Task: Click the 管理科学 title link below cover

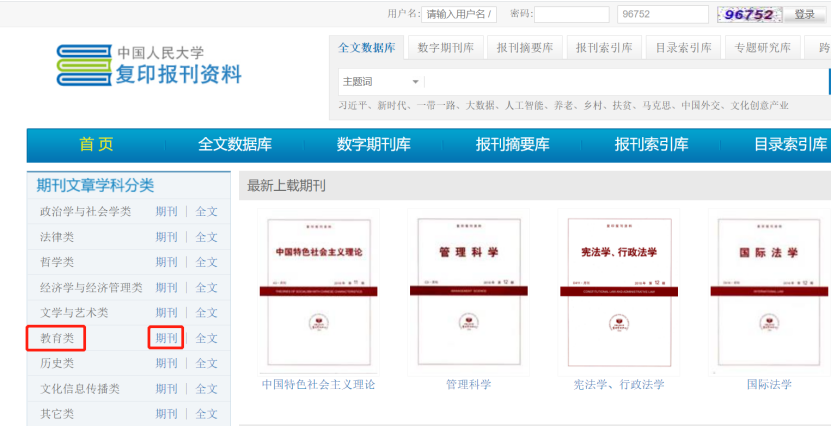Action: point(468,385)
